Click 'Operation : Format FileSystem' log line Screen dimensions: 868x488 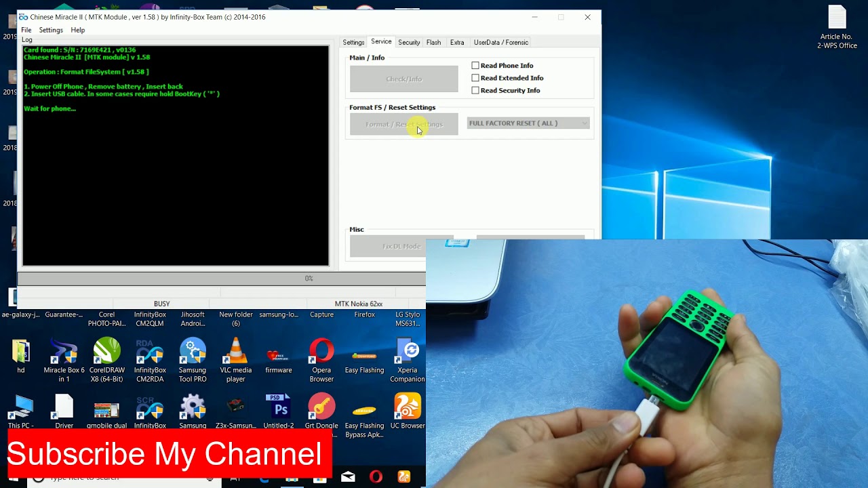click(x=86, y=72)
